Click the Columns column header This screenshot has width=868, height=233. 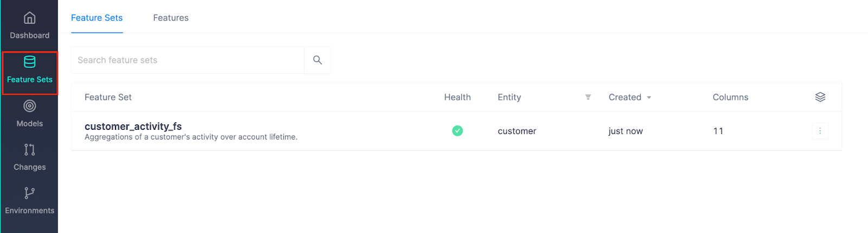730,97
